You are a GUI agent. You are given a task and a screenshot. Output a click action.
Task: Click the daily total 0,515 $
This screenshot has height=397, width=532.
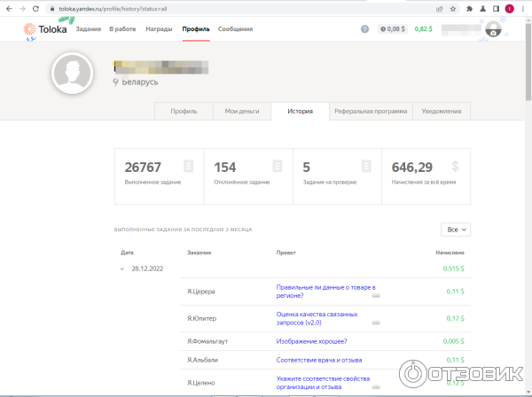point(453,269)
